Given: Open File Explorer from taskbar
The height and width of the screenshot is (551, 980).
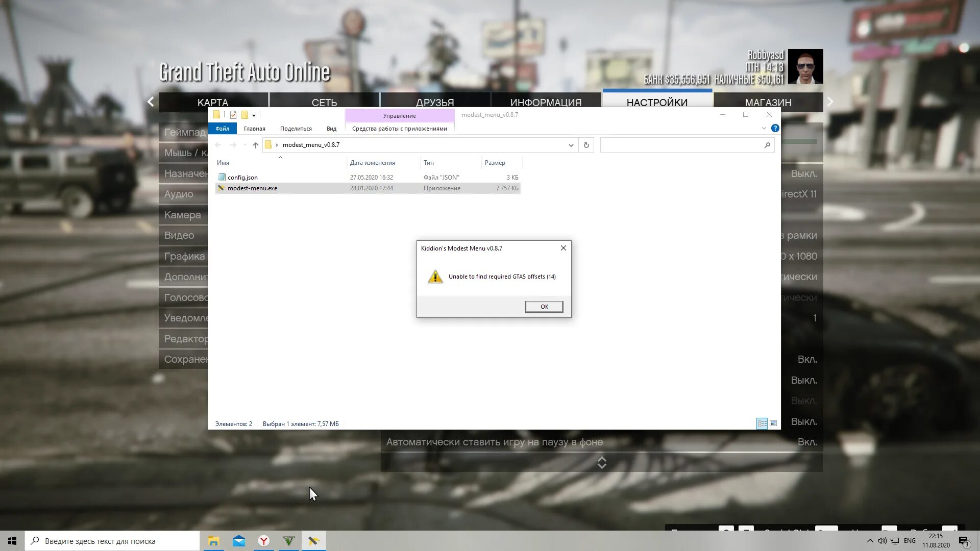Looking at the screenshot, I should tap(213, 541).
